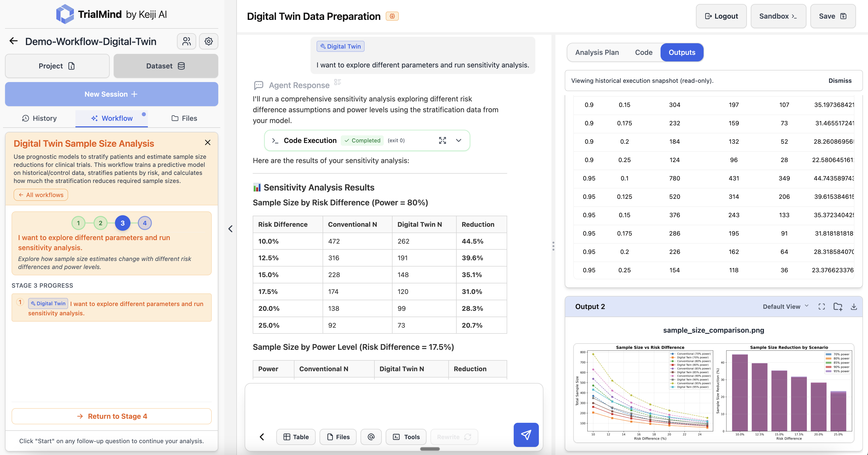This screenshot has width=868, height=455.
Task: Expand Code Execution to fullscreen
Action: pos(443,140)
